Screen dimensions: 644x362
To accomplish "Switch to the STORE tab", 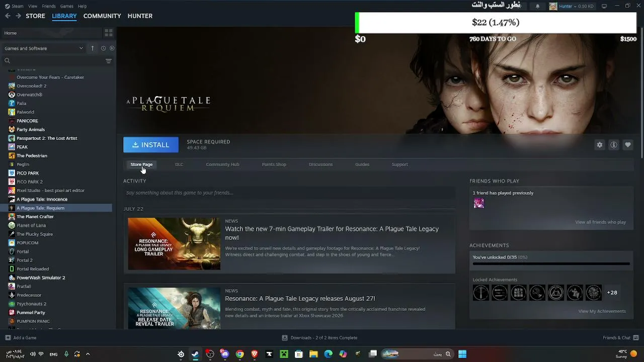I will pos(35,16).
